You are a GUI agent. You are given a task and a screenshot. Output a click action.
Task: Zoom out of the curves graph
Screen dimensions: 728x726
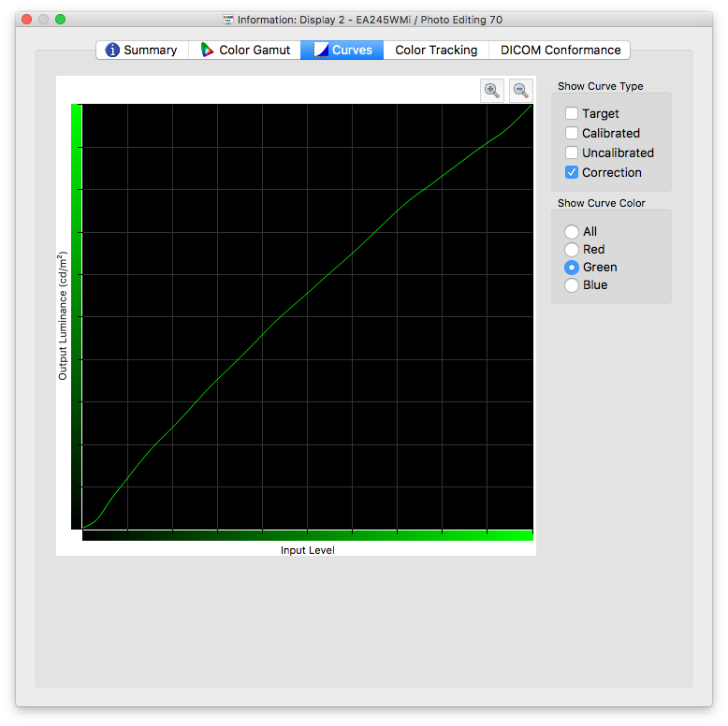520,90
